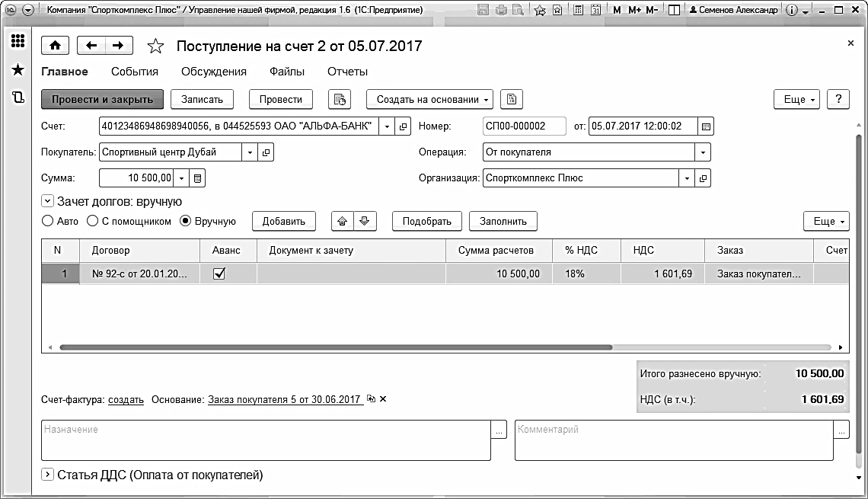Toggle window panel layout icon
Image resolution: width=868 pixels, height=499 pixels.
pos(674,10)
